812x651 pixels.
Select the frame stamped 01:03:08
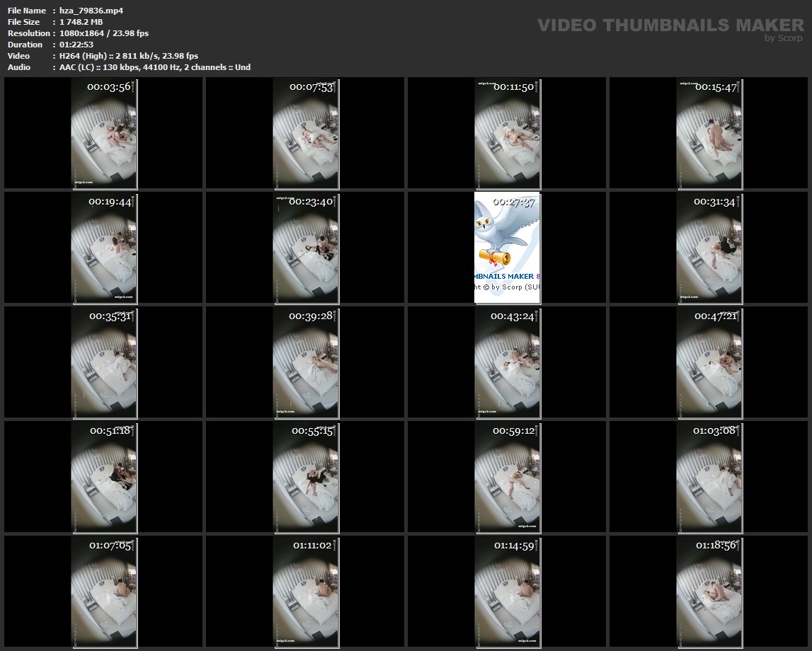pyautogui.click(x=709, y=477)
